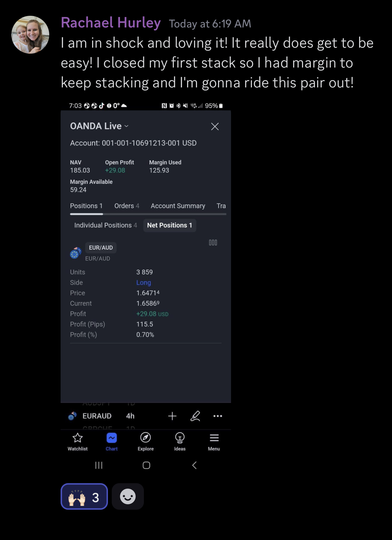The width and height of the screenshot is (392, 540).
Task: Open the Explore compass icon
Action: 146,438
